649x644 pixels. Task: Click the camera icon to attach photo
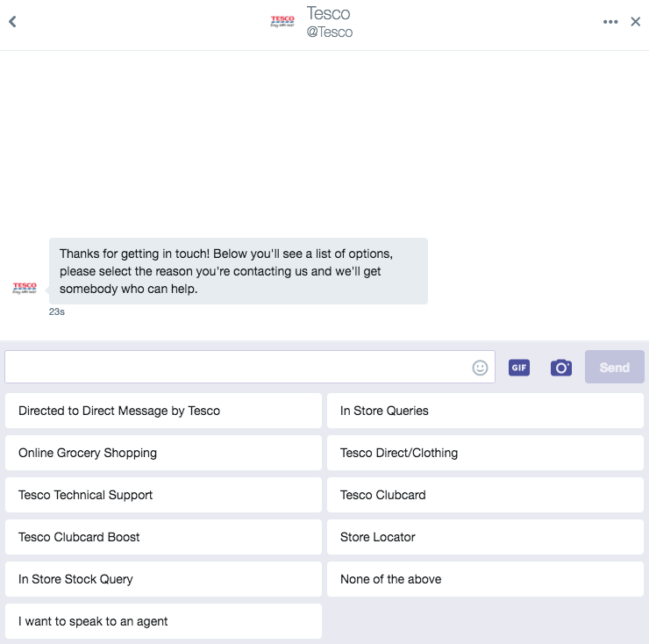(561, 368)
